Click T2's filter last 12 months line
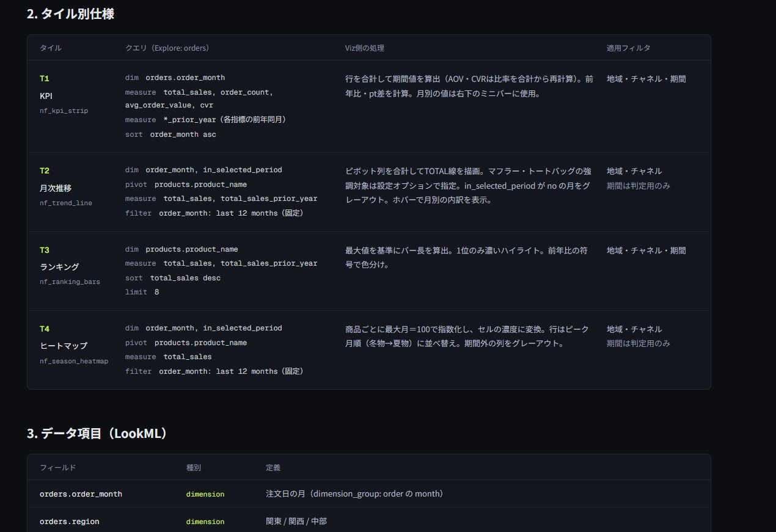 pyautogui.click(x=214, y=213)
